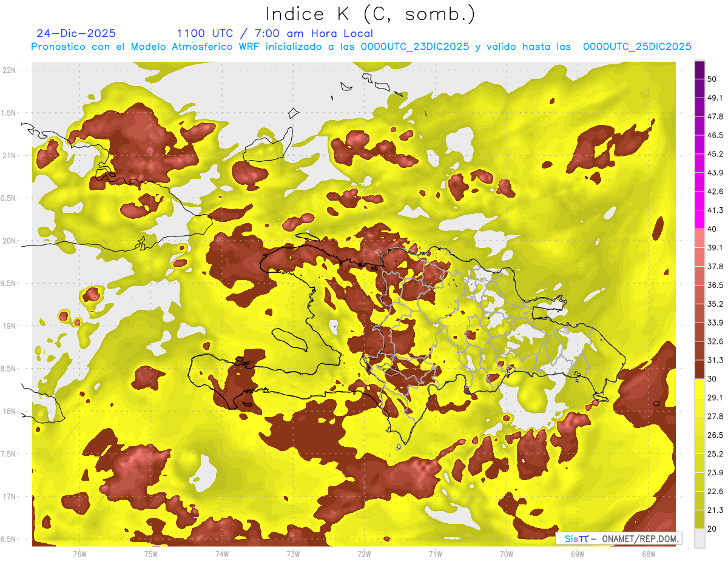Pick the salmon swatch between 39.1 and 40
Image resolution: width=728 pixels, height=562 pixels.
699,238
